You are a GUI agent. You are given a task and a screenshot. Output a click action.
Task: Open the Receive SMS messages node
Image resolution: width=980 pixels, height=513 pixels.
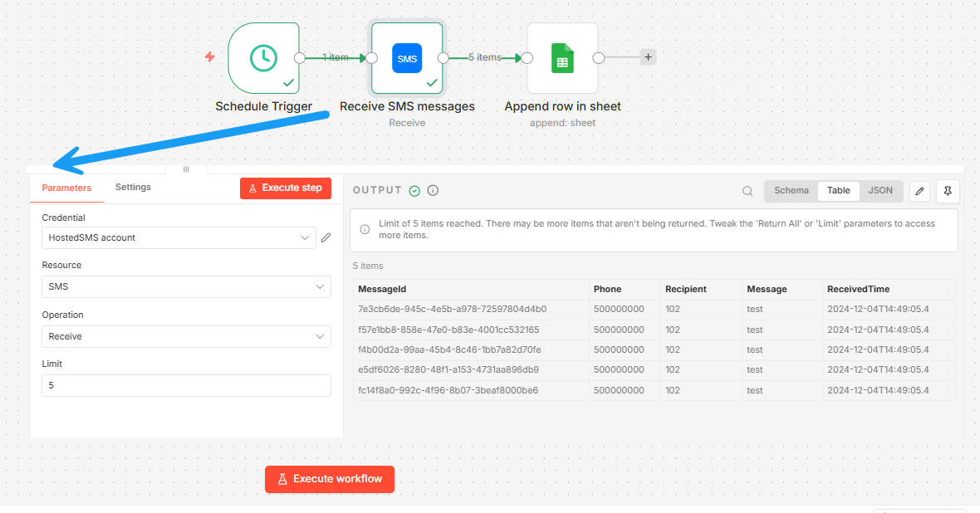[x=407, y=58]
